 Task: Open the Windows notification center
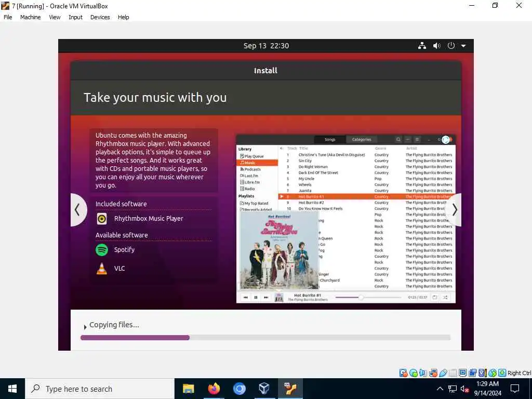[x=515, y=389]
